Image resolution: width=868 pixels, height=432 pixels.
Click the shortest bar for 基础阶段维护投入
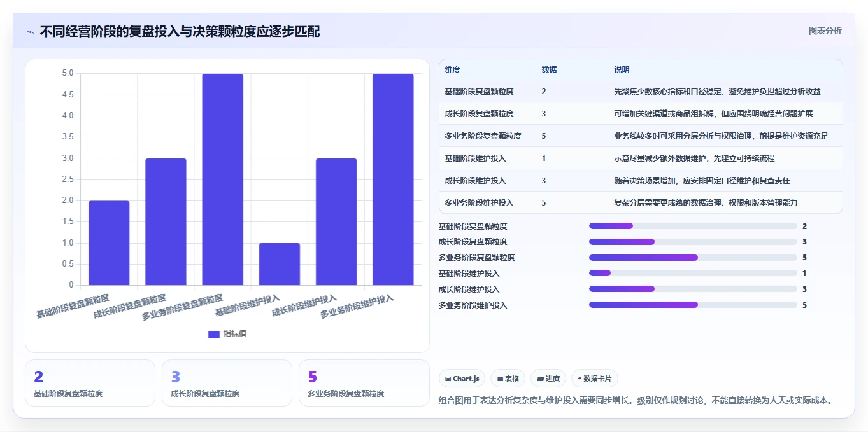click(x=280, y=264)
